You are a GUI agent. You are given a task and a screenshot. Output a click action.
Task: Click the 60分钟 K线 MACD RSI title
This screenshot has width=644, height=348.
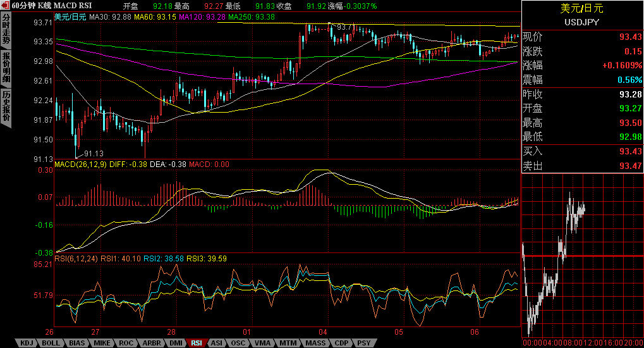(x=52, y=6)
